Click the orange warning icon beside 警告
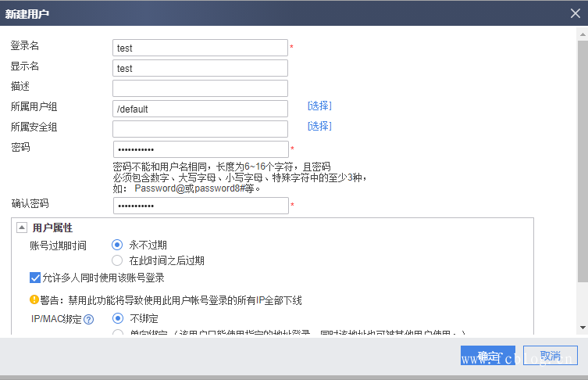This screenshot has width=588, height=380. click(34, 300)
